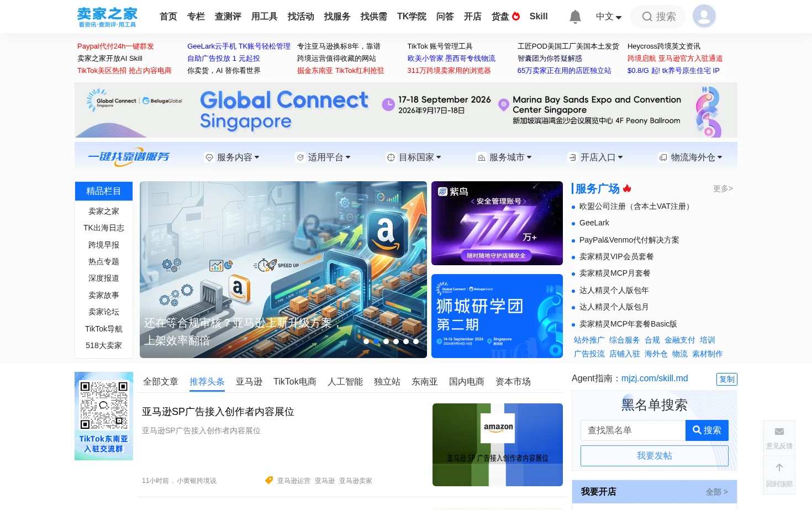Open the TK学院 nav item
The height and width of the screenshot is (510, 812).
click(x=412, y=17)
